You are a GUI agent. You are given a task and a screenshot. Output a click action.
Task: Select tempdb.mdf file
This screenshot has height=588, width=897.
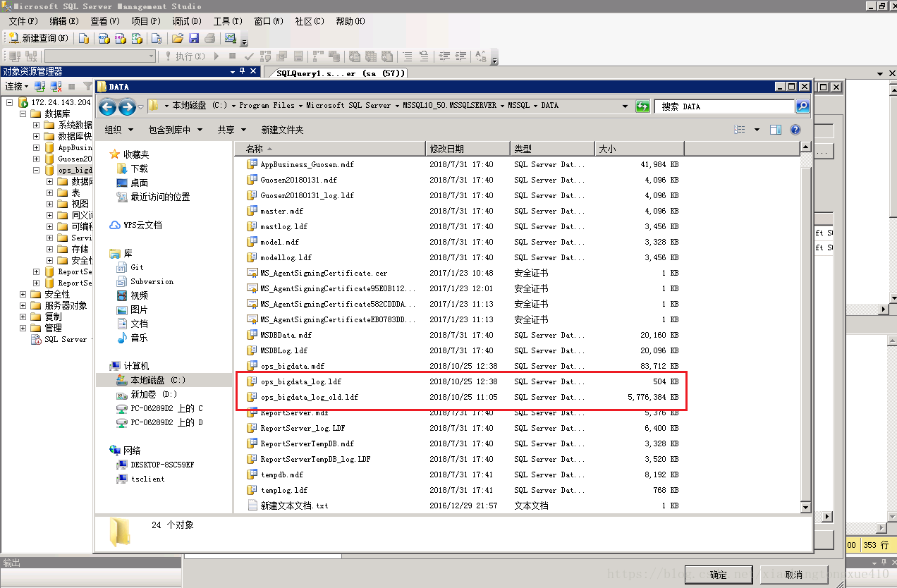281,474
